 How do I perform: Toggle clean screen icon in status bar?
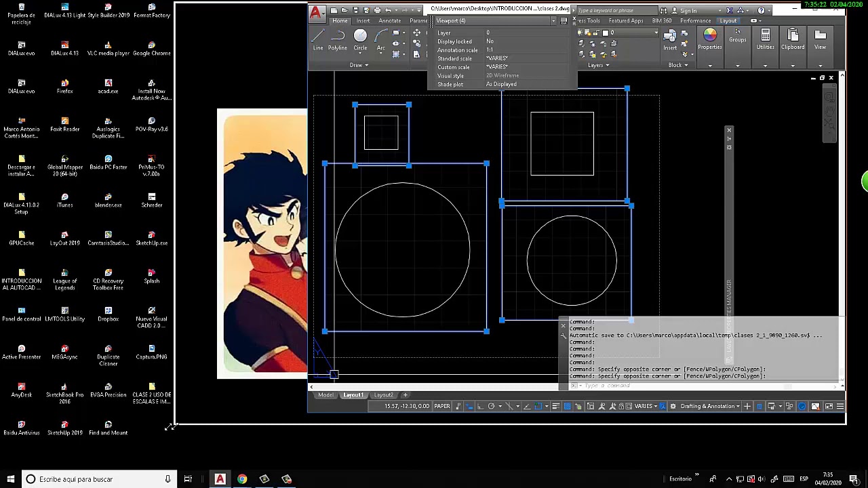click(829, 406)
